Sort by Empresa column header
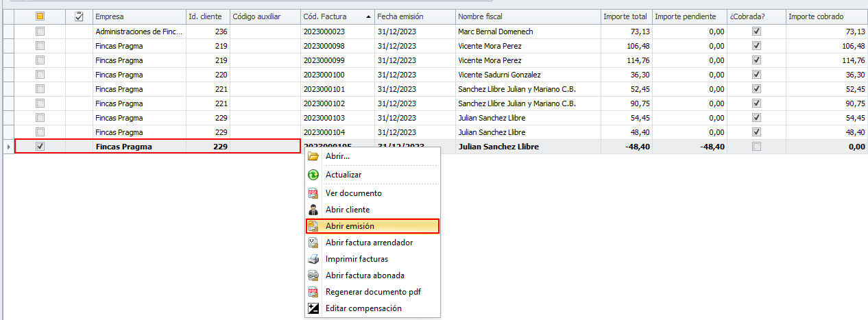Image resolution: width=868 pixels, height=320 pixels. click(139, 16)
